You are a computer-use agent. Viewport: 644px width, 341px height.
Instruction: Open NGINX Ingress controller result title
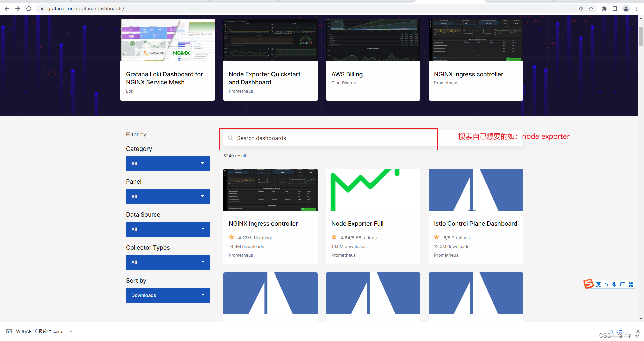263,224
